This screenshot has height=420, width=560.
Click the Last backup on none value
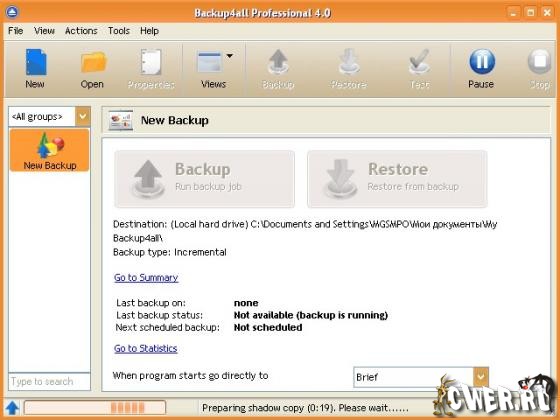pyautogui.click(x=246, y=303)
